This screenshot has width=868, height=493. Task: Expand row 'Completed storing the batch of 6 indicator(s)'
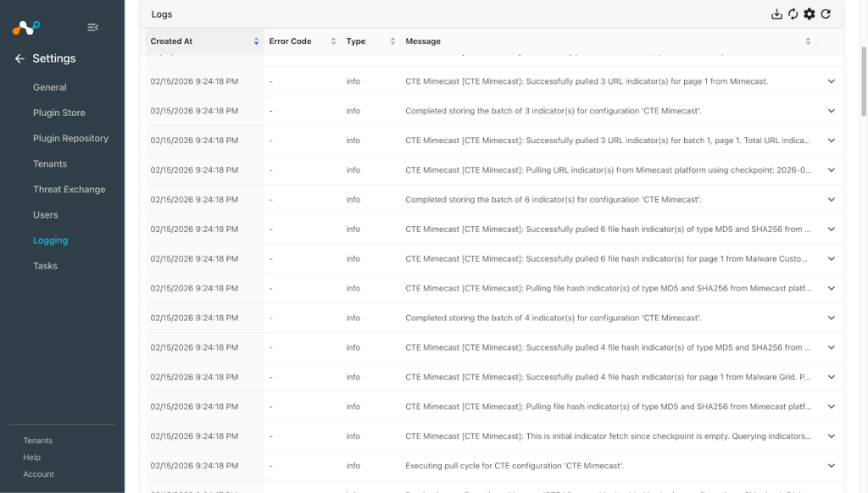(x=832, y=200)
